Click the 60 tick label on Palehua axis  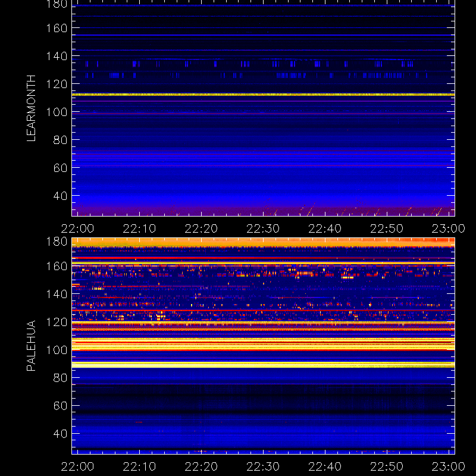pyautogui.click(x=61, y=406)
